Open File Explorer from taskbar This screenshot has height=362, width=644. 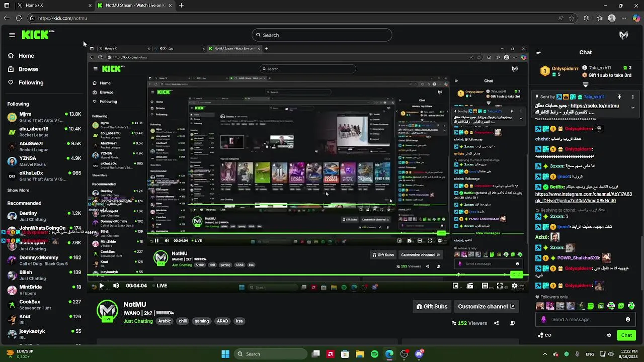(x=360, y=354)
